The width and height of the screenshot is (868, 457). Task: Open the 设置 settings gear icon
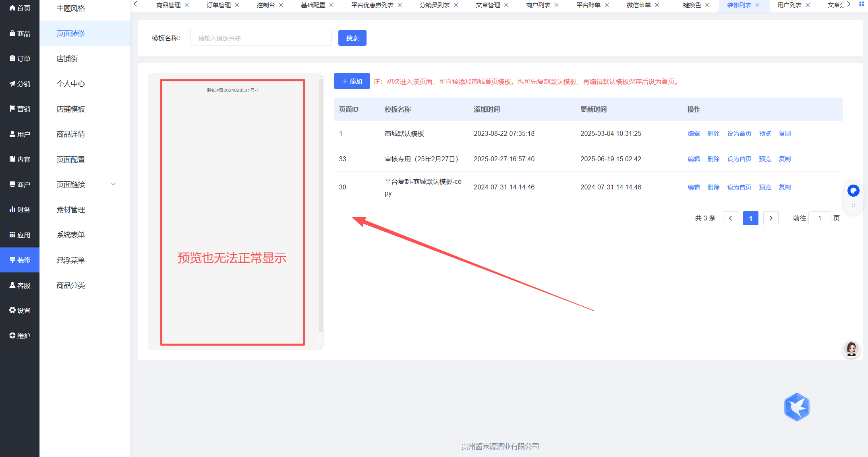click(12, 310)
